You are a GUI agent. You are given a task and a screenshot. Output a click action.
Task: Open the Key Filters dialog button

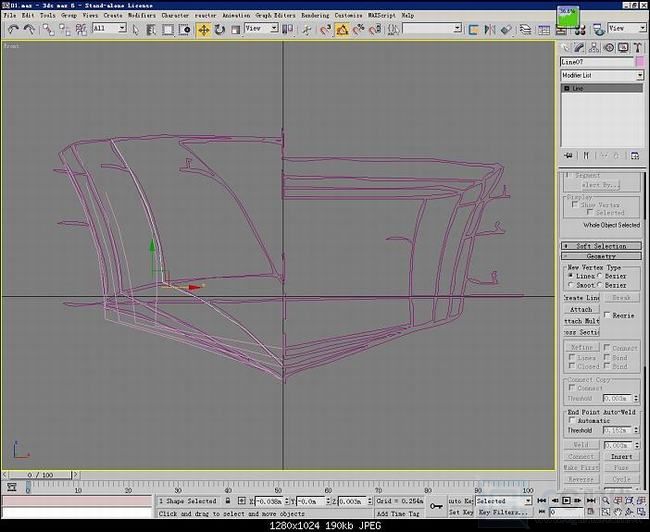click(x=504, y=512)
